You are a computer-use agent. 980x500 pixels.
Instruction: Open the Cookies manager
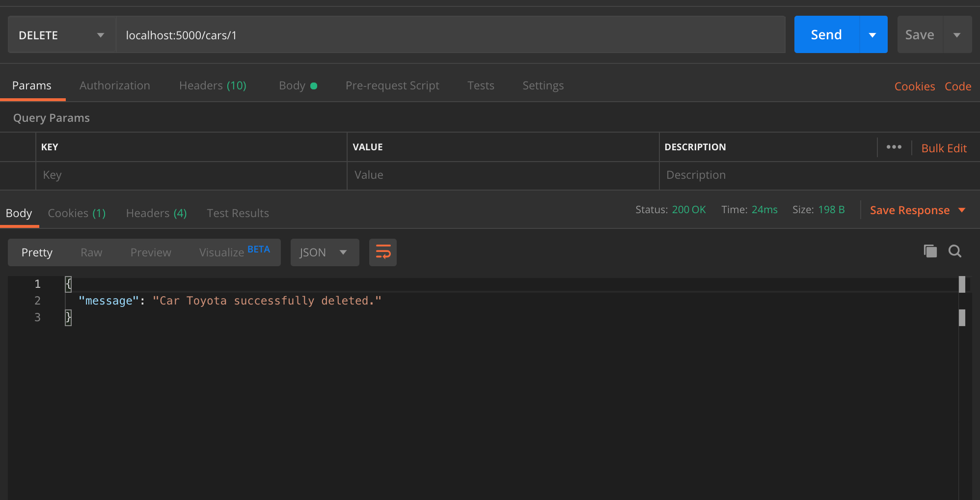coord(914,86)
